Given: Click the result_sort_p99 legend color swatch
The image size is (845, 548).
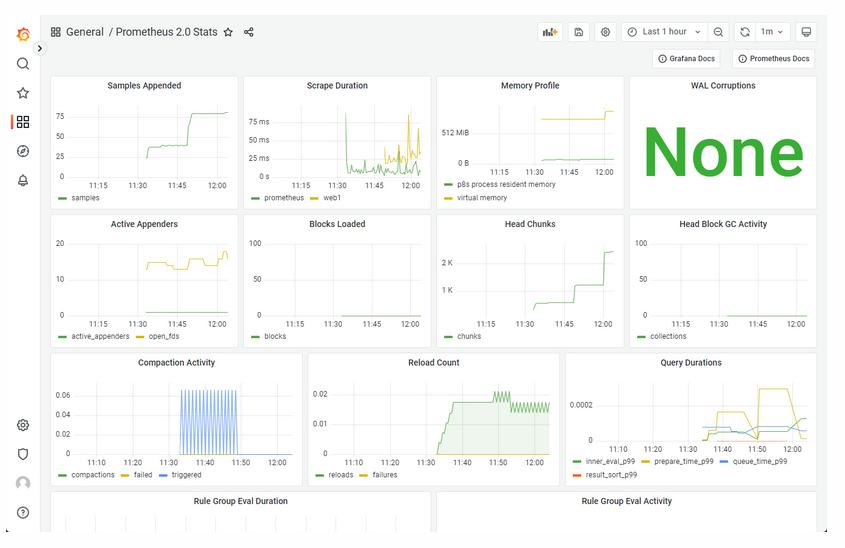Looking at the screenshot, I should (577, 475).
